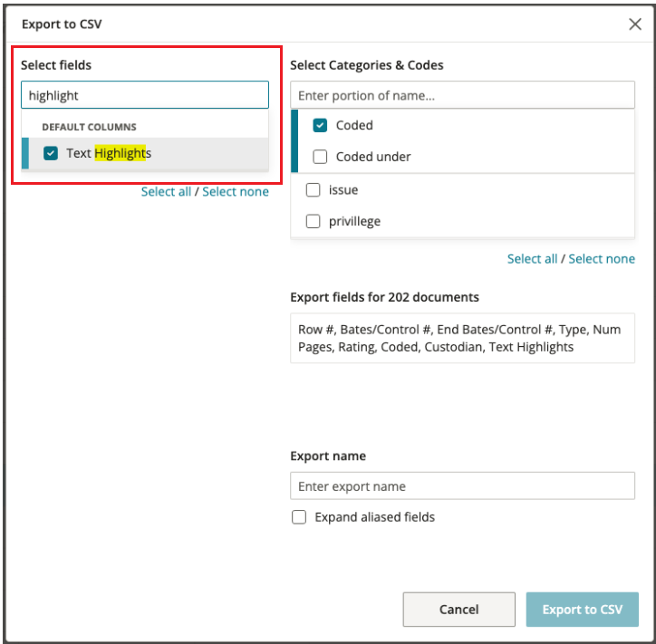Click the DEFAULT COLUMNS group header
656x644 pixels.
(89, 127)
